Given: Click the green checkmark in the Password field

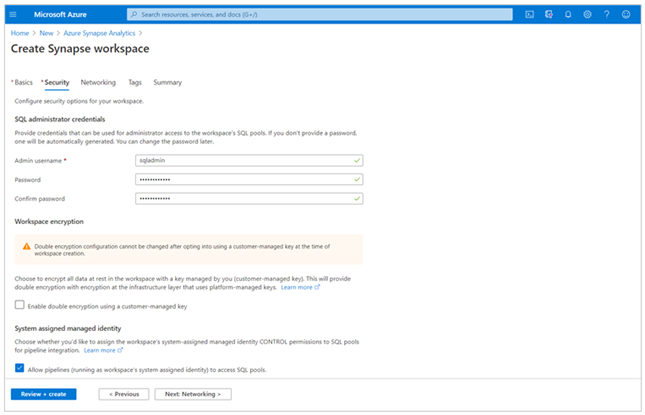Looking at the screenshot, I should [x=357, y=179].
